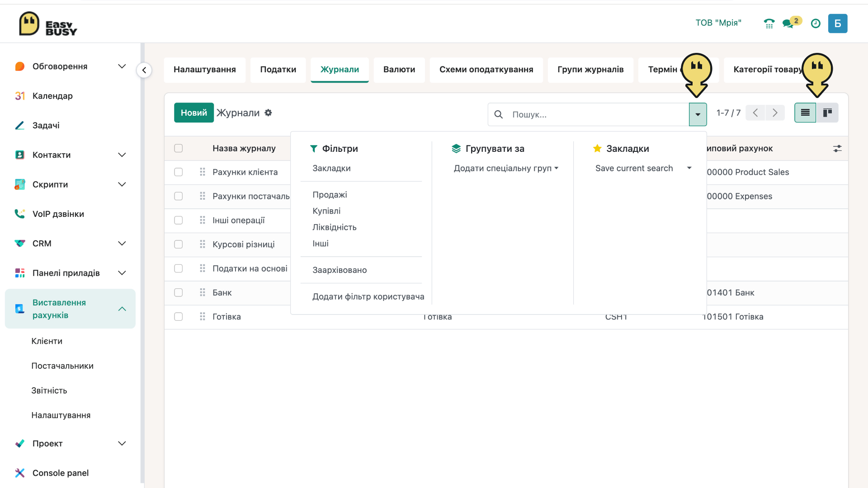Screen dimensions: 868x488
Task: Click the Групувати за layers icon
Action: pos(456,148)
